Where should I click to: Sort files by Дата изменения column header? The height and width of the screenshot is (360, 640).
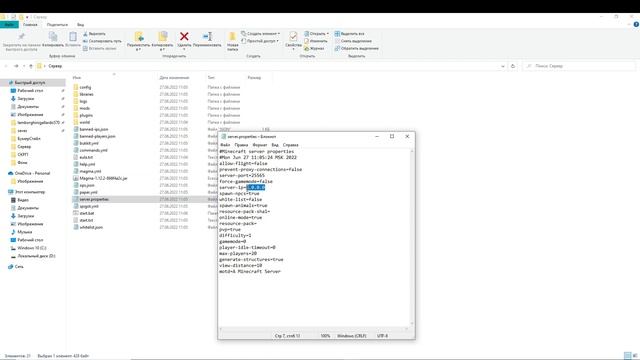174,78
